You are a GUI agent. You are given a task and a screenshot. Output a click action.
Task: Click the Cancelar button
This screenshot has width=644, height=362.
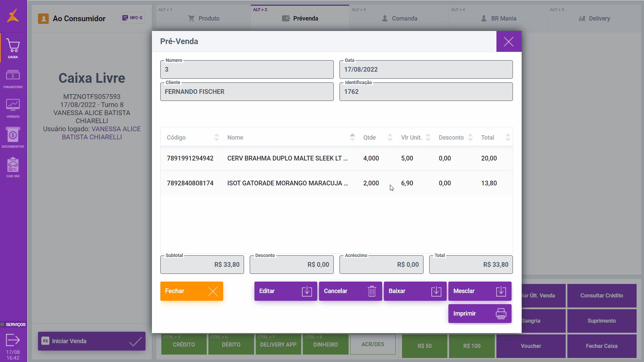pyautogui.click(x=350, y=291)
